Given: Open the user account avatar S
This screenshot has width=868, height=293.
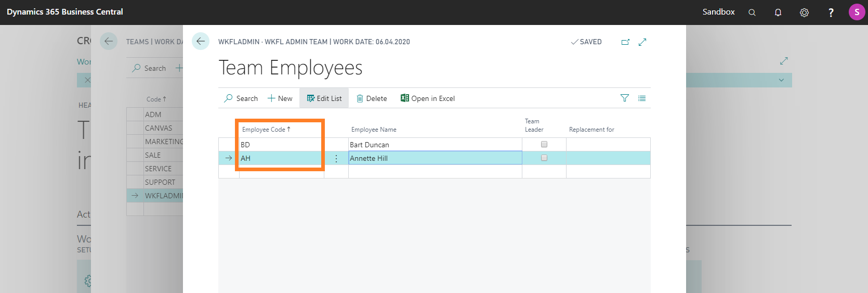Looking at the screenshot, I should pos(857,12).
